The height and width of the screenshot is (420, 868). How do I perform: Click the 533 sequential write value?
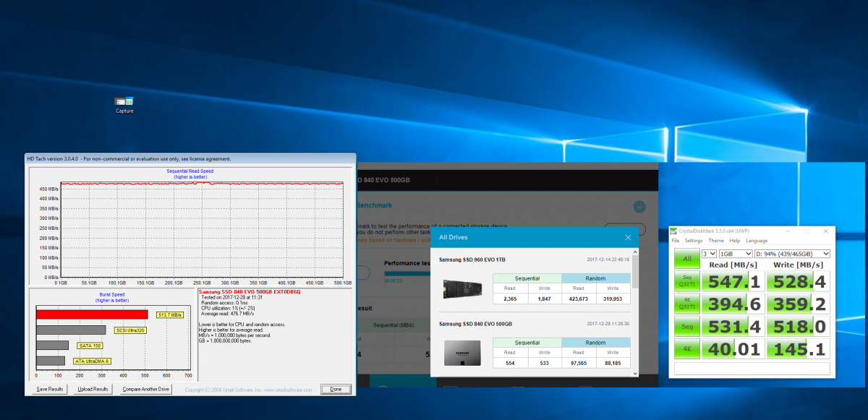(x=544, y=363)
